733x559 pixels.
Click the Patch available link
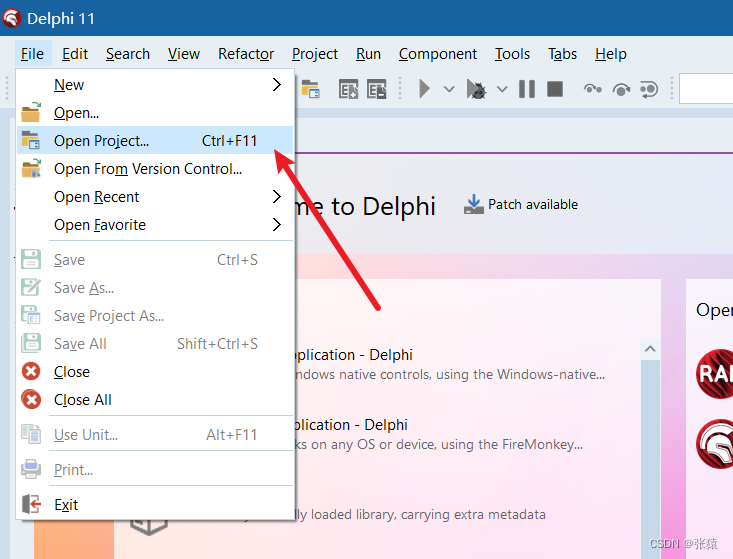pos(533,204)
